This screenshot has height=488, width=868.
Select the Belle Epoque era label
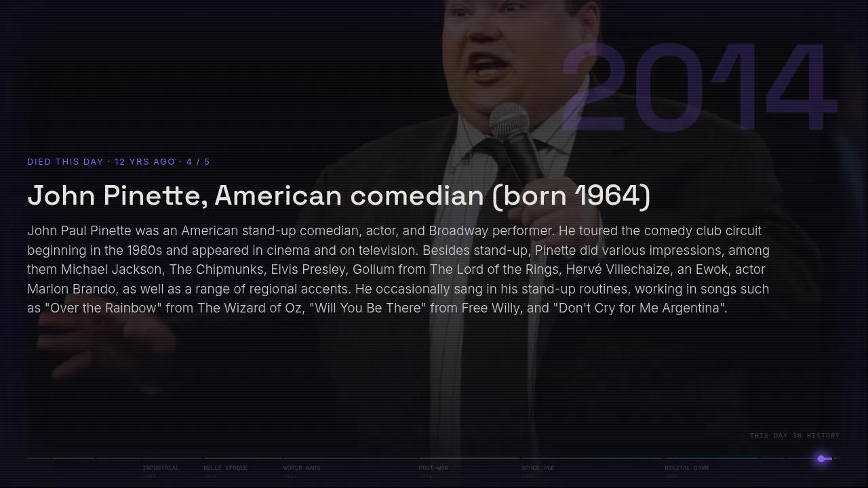click(225, 468)
